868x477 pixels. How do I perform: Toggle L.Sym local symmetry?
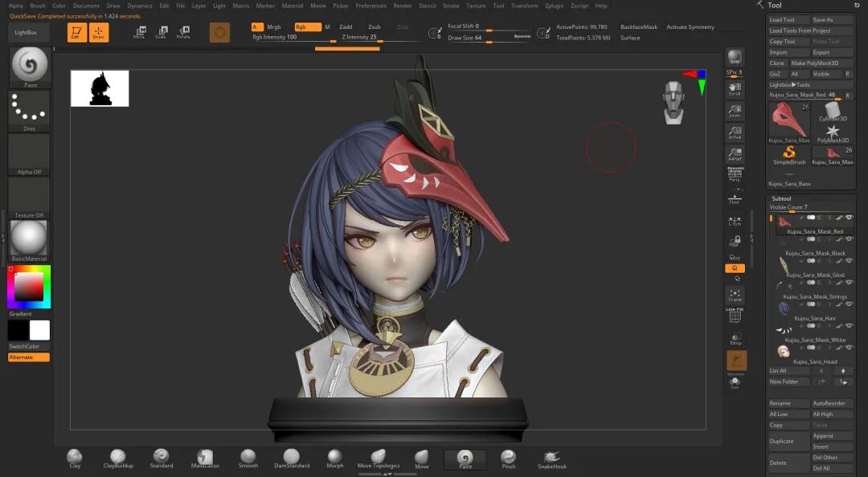click(x=735, y=220)
